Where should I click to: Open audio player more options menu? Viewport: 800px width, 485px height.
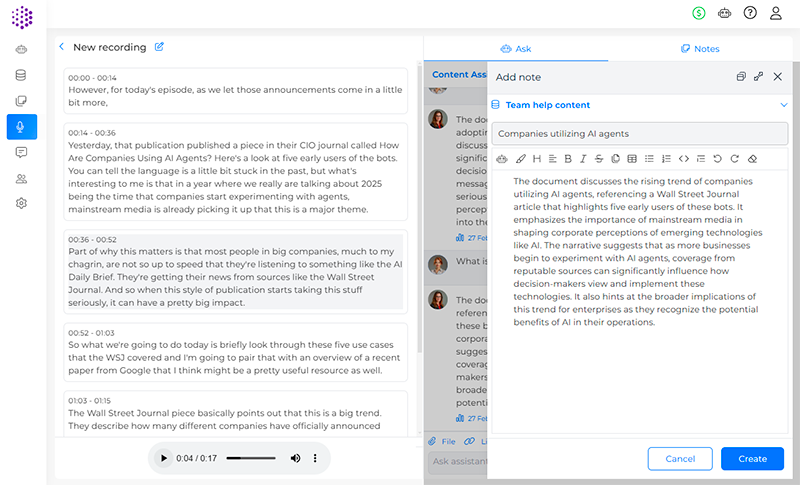pos(315,458)
